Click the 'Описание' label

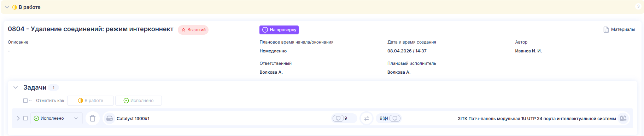(18, 42)
